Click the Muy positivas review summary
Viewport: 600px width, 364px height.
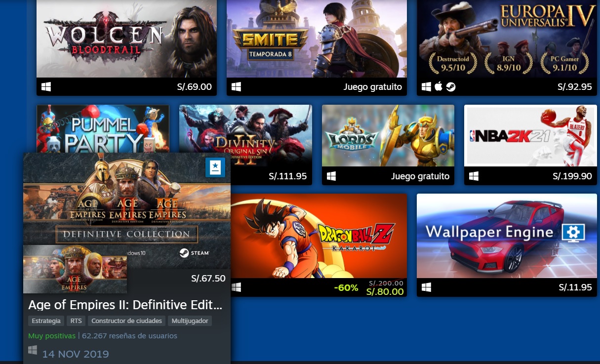point(52,336)
